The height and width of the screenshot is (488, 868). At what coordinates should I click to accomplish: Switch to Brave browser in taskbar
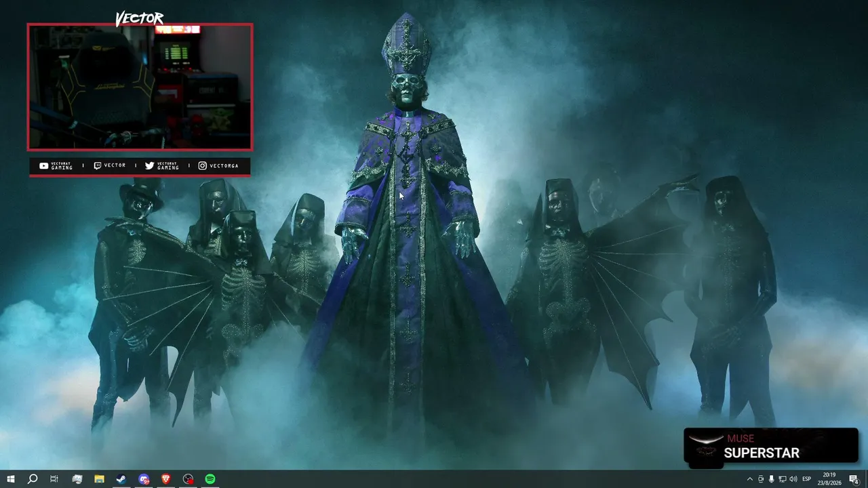tap(166, 479)
